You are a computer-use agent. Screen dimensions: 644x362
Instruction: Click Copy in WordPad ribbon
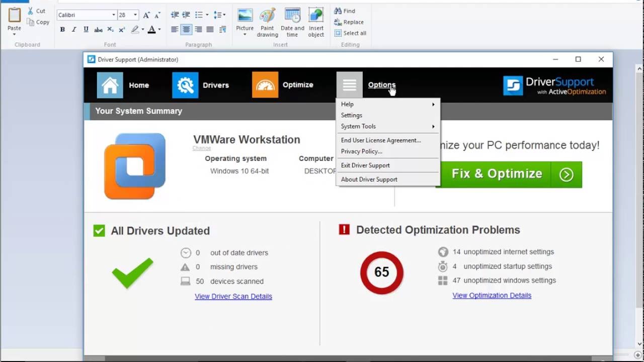point(38,22)
